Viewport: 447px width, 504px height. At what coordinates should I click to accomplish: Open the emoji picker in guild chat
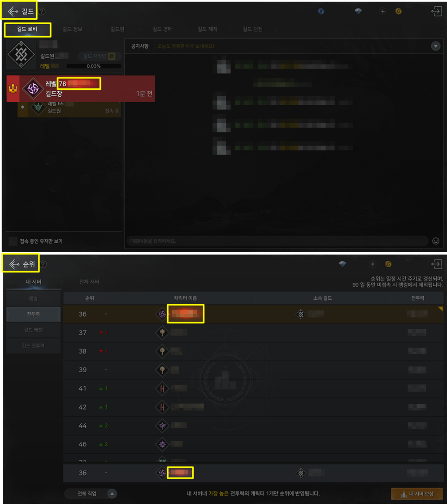(x=436, y=241)
